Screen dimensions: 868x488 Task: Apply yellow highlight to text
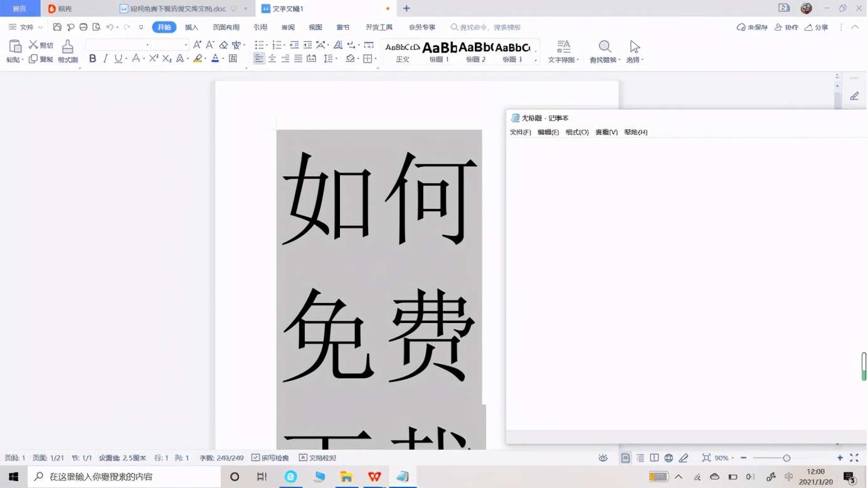(x=198, y=58)
